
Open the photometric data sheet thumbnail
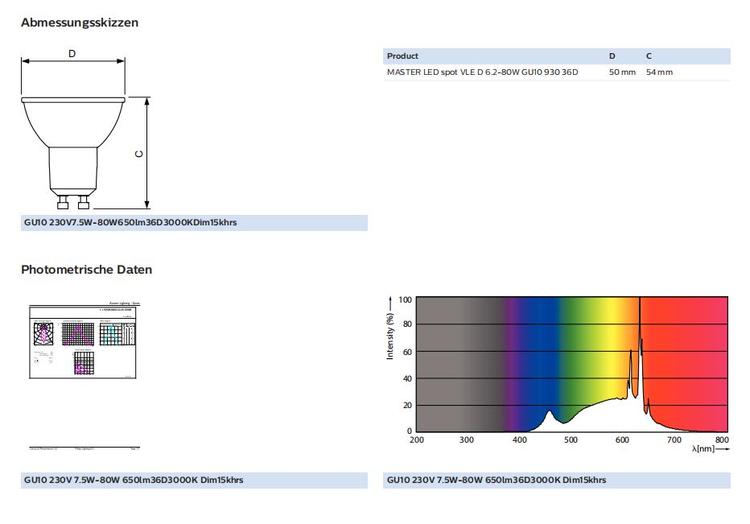(x=85, y=340)
